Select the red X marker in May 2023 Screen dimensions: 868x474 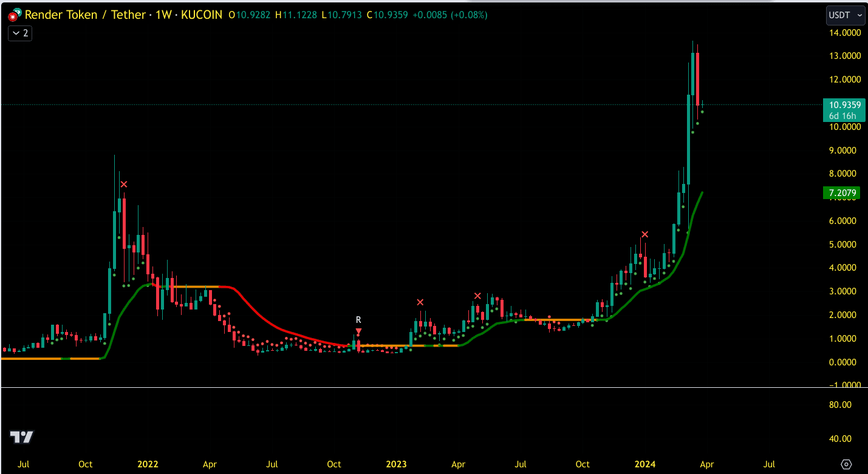pos(477,296)
